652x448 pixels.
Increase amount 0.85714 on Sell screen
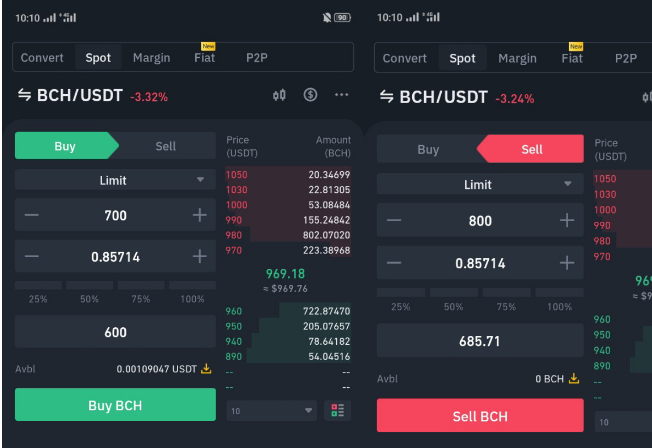pyautogui.click(x=567, y=263)
